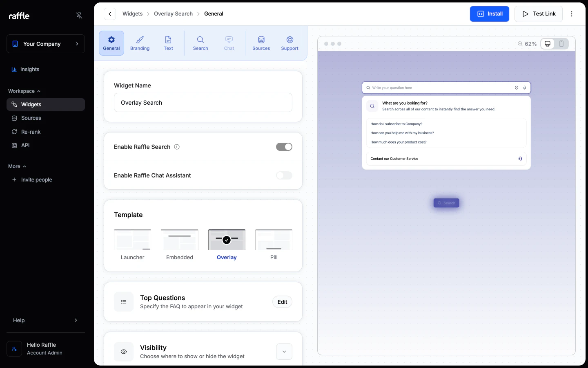Select the Embedded template
This screenshot has width=588, height=368.
pos(180,245)
